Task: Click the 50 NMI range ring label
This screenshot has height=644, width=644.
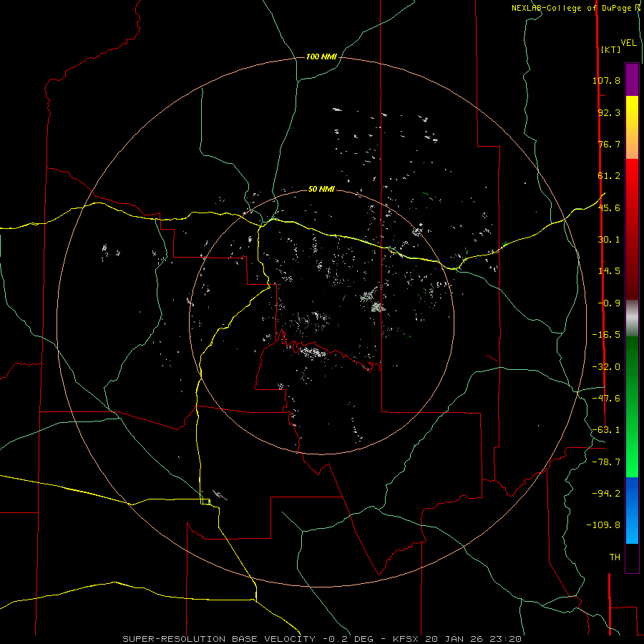Action: 321,190
